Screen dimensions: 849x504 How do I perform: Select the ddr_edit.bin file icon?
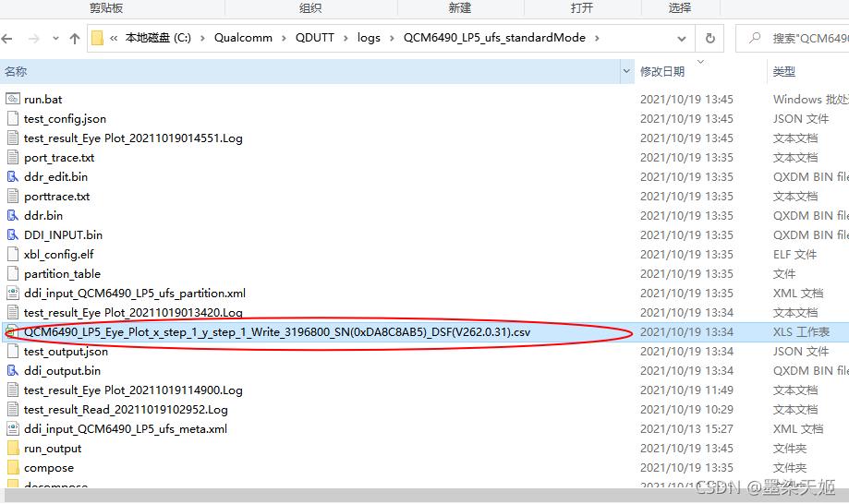tap(12, 177)
